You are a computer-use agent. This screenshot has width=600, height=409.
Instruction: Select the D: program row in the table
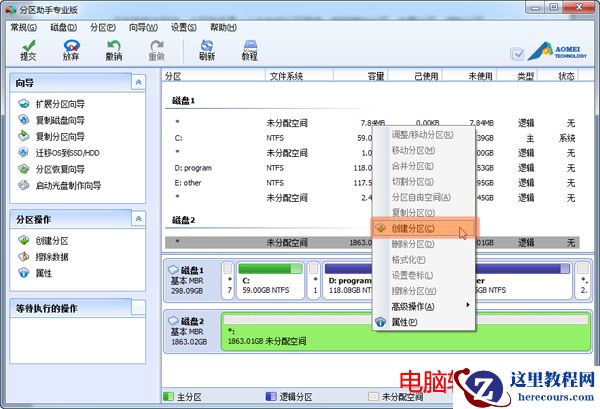372,168
